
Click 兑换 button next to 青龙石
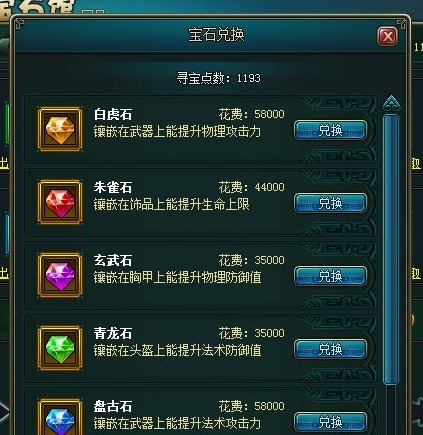click(x=330, y=349)
